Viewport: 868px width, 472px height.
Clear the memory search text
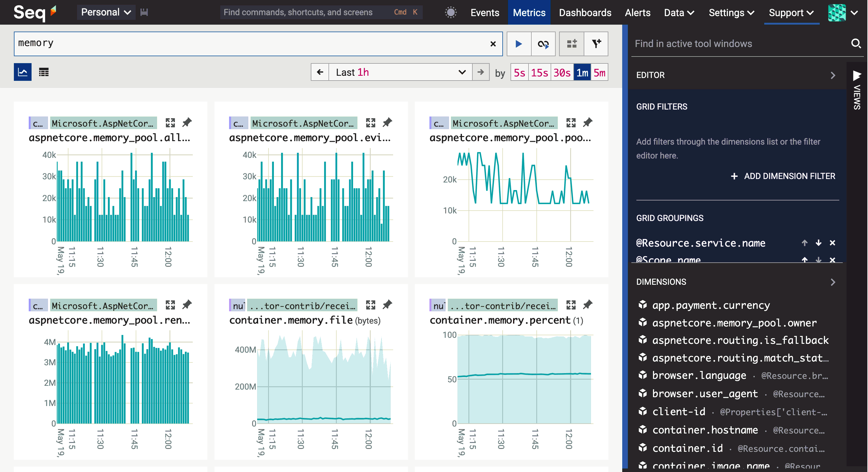click(493, 44)
